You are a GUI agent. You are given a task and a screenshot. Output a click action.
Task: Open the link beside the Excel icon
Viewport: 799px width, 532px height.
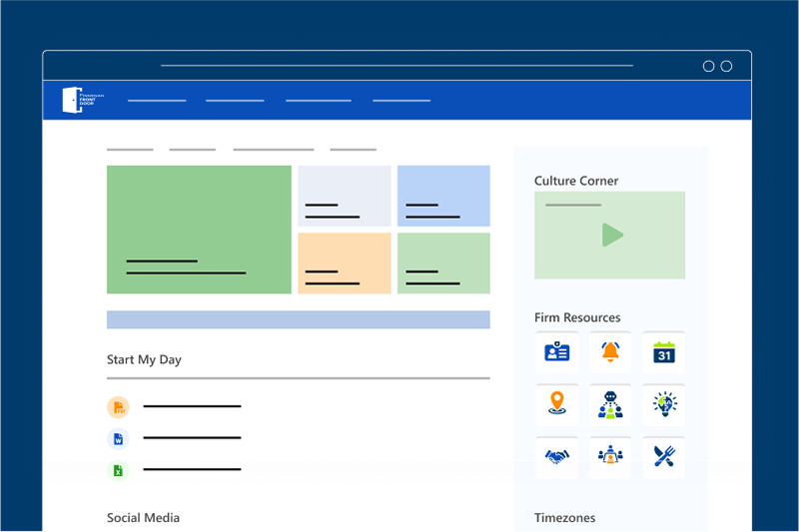coord(192,469)
